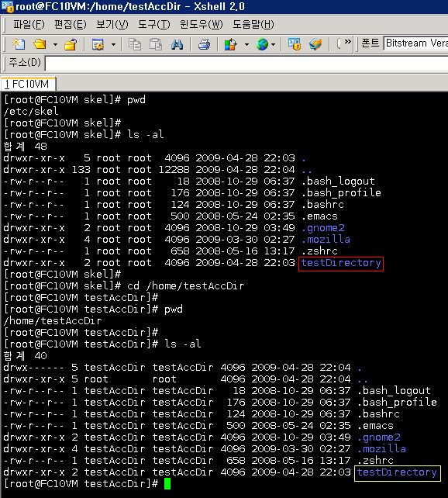This screenshot has width=448, height=498.
Task: Open the 파일(F) menu
Action: click(x=29, y=25)
